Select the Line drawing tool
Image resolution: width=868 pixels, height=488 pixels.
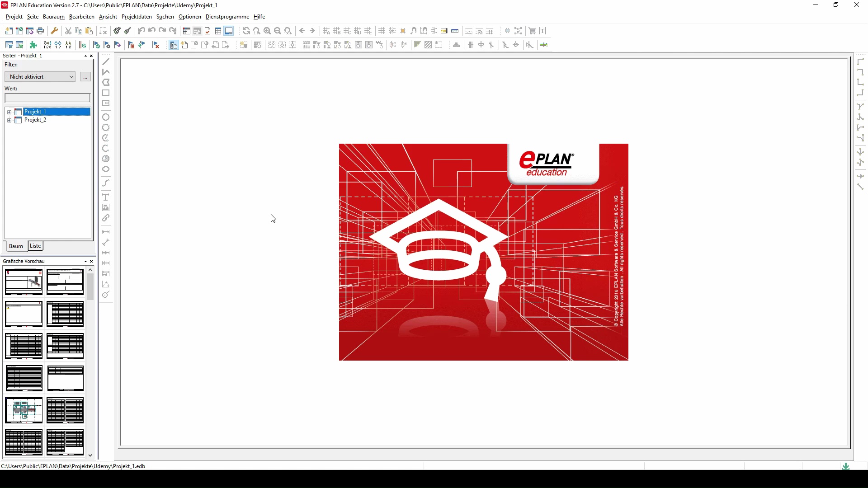[x=106, y=61]
